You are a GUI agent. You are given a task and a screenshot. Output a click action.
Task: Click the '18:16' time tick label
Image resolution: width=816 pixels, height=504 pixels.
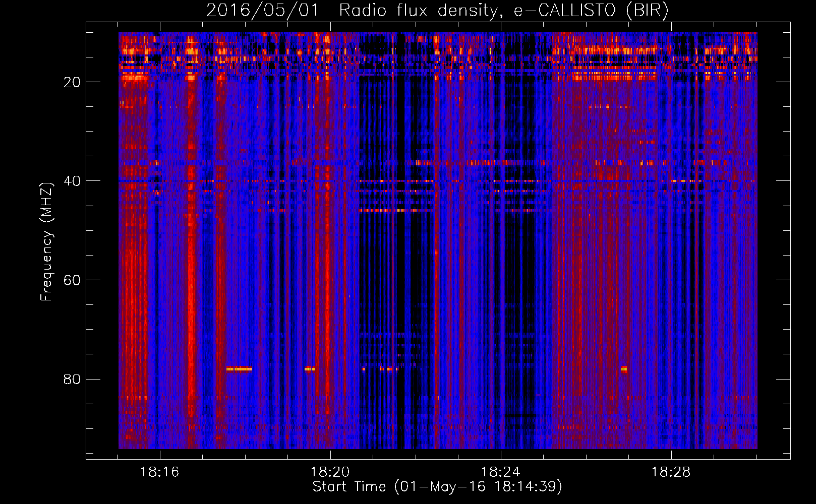click(x=160, y=472)
